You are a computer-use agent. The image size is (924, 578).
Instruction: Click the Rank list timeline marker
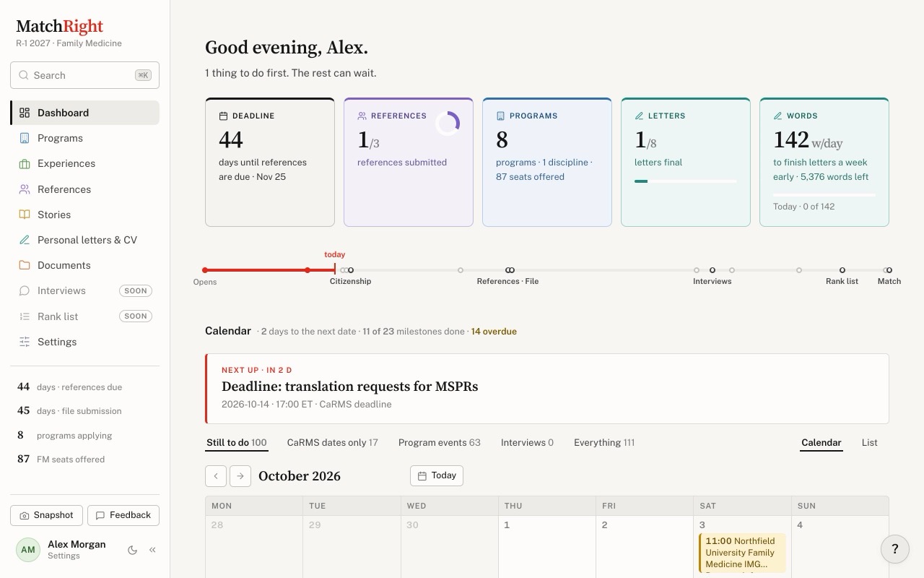[842, 270]
